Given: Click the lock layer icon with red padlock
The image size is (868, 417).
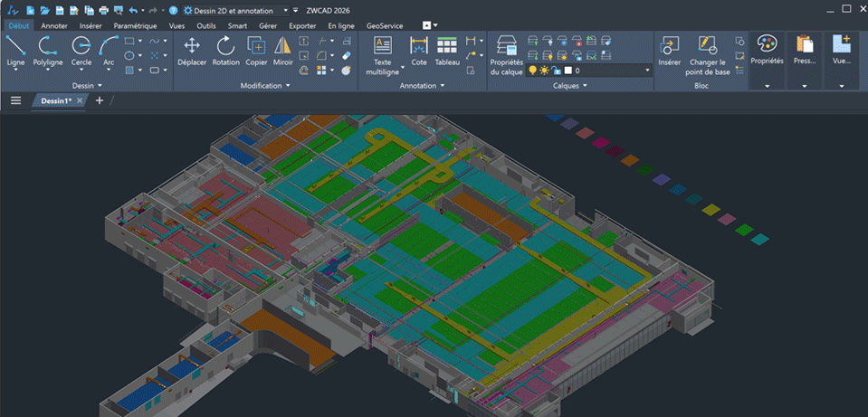Looking at the screenshot, I should 577,41.
